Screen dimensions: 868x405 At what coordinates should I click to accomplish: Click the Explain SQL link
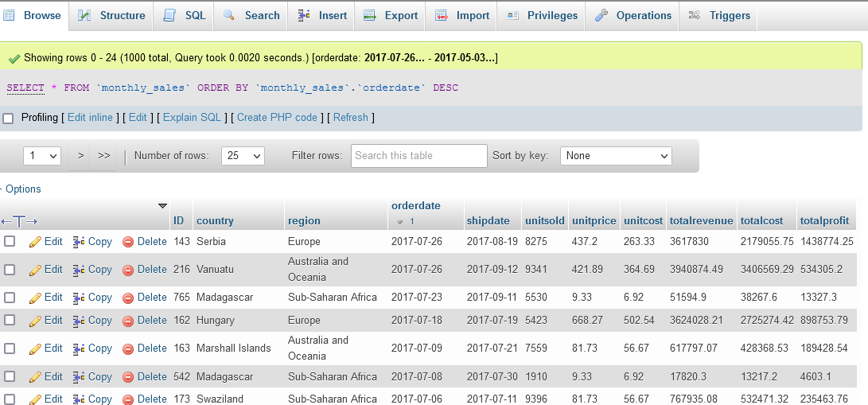point(192,117)
